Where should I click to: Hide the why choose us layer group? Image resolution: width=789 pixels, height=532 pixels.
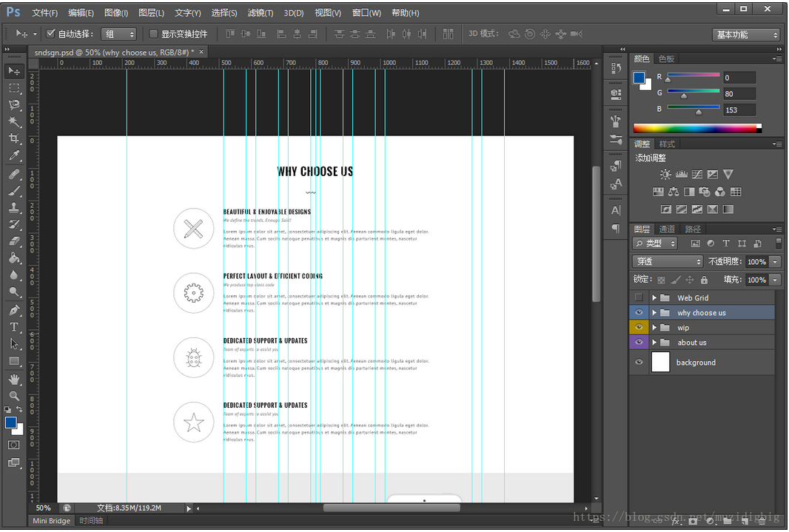click(x=639, y=312)
